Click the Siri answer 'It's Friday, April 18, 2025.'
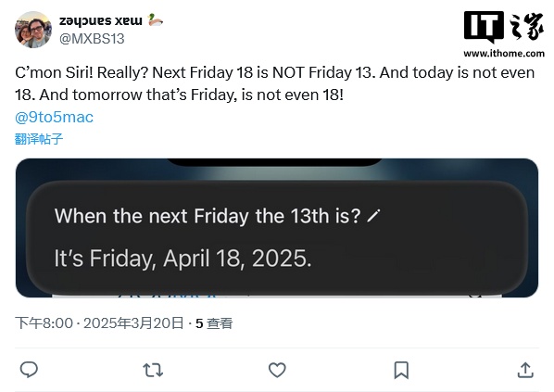554x392 pixels. [183, 259]
